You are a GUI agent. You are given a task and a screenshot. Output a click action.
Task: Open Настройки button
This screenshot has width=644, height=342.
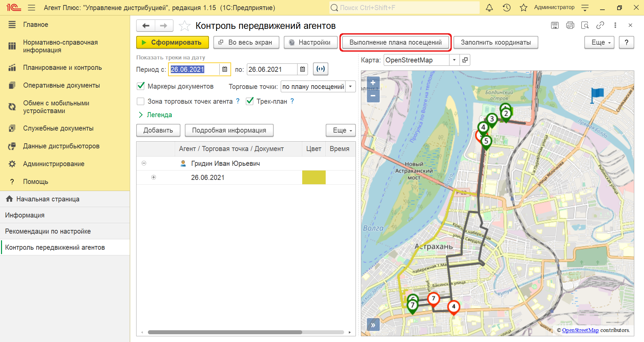pos(311,42)
